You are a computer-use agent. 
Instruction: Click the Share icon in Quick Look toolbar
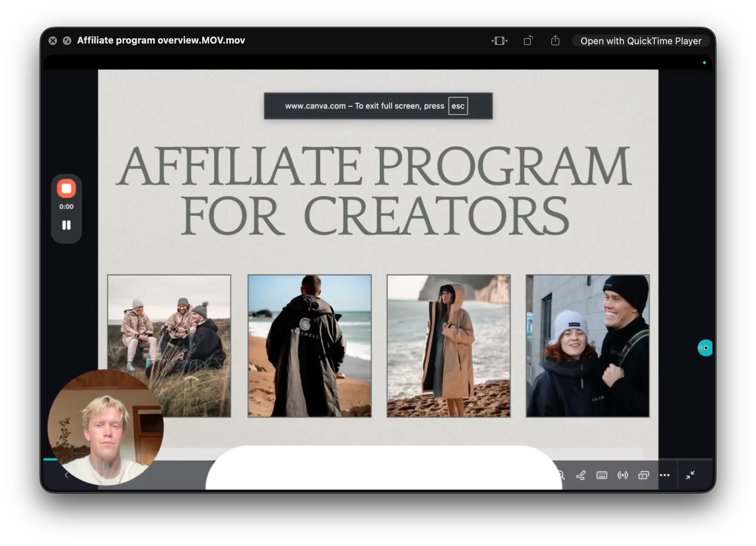pos(555,41)
